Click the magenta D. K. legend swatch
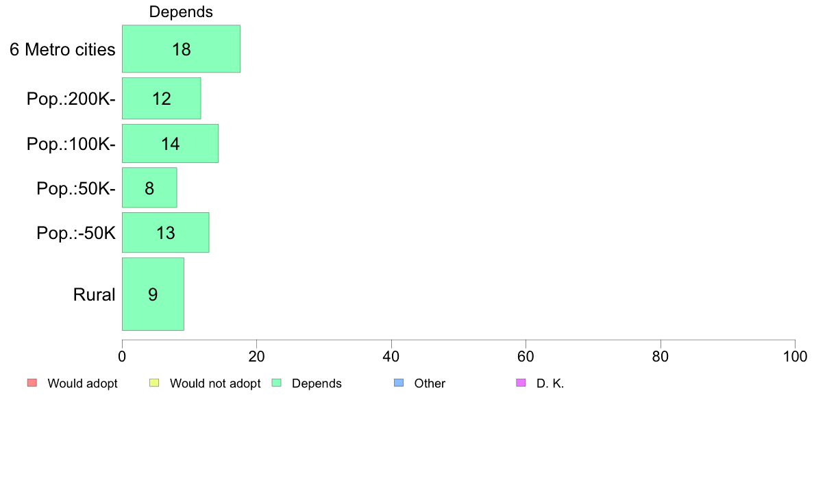 [521, 383]
